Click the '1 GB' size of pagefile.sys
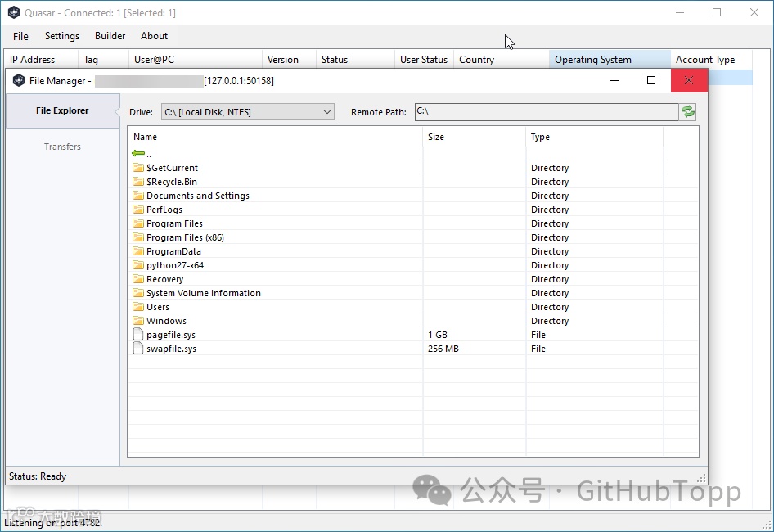 (438, 335)
